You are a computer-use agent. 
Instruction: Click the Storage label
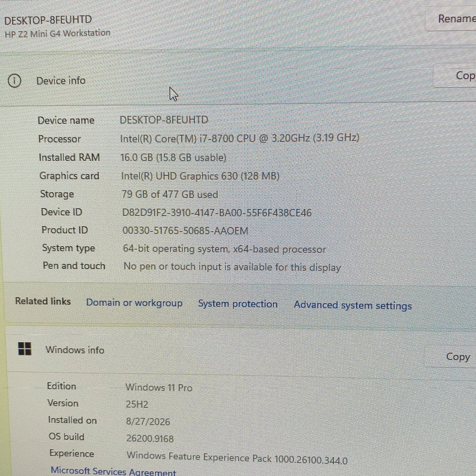tap(57, 194)
